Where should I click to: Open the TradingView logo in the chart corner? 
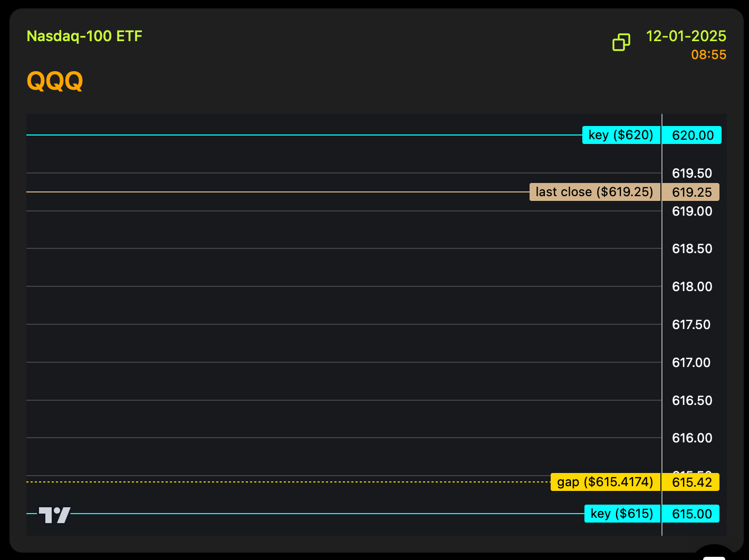tap(54, 515)
